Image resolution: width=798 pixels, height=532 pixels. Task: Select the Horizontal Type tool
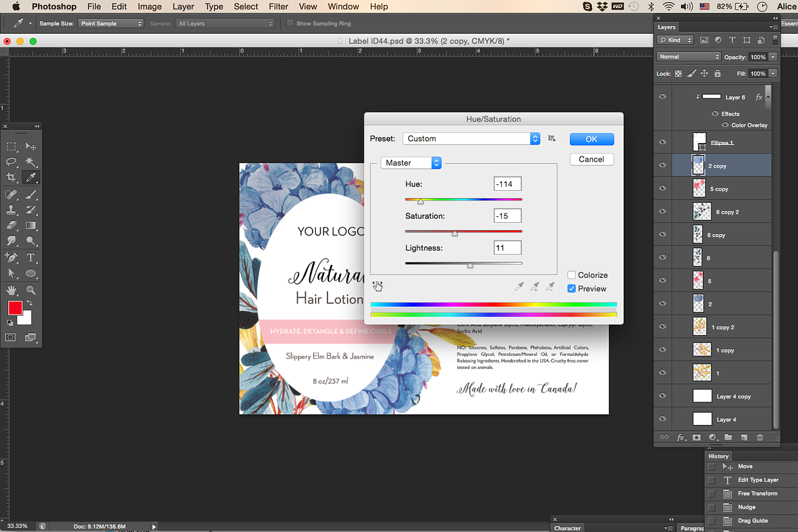[x=31, y=257]
